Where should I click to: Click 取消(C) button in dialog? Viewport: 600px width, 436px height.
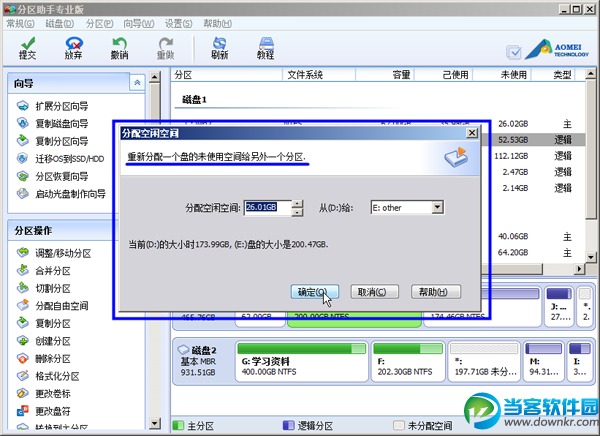pyautogui.click(x=375, y=292)
